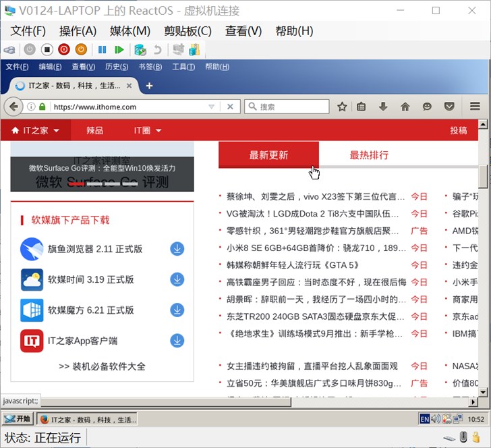The width and height of the screenshot is (491, 448).
Task: Click the 旗鱼浏览器 app logo
Action: pyautogui.click(x=32, y=249)
